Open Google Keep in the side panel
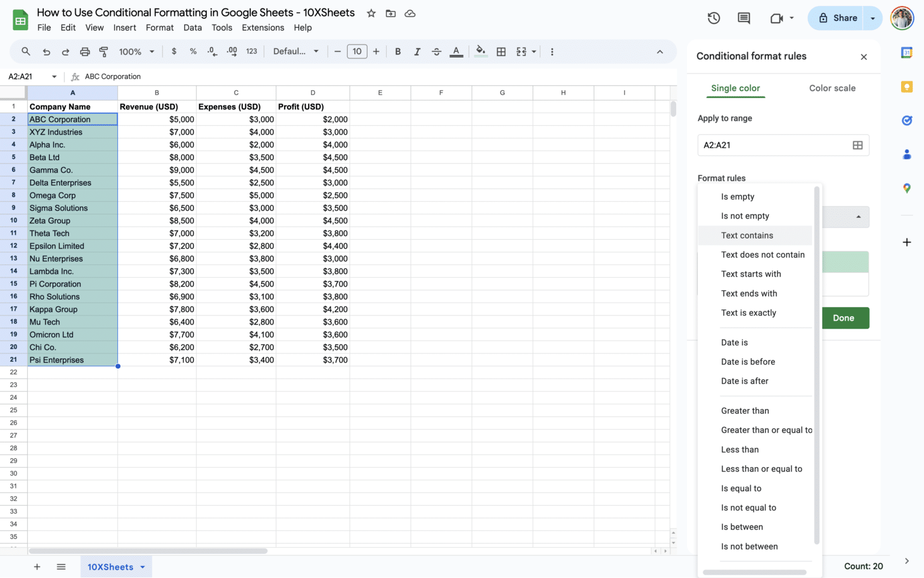Image resolution: width=924 pixels, height=578 pixels. (907, 87)
